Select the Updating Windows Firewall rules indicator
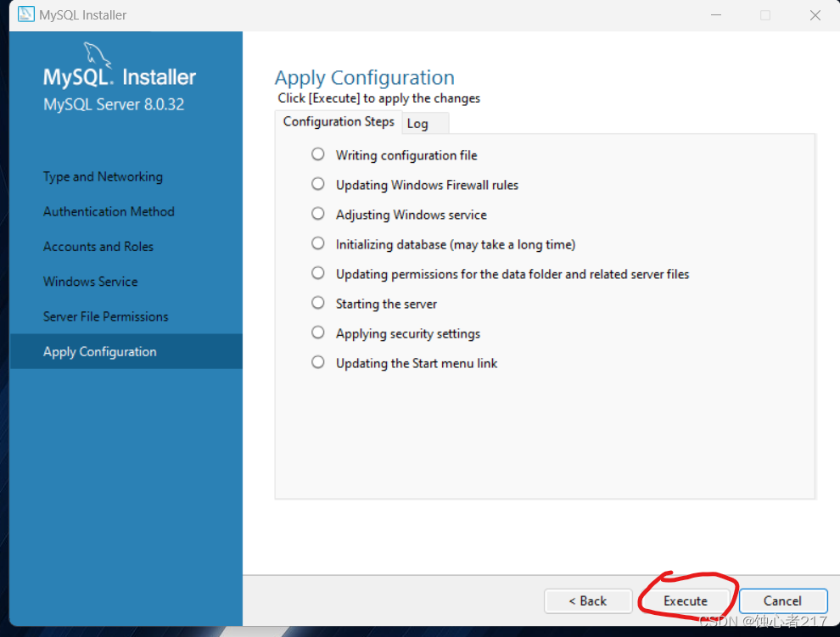Screen dimensions: 840x637 (x=317, y=184)
